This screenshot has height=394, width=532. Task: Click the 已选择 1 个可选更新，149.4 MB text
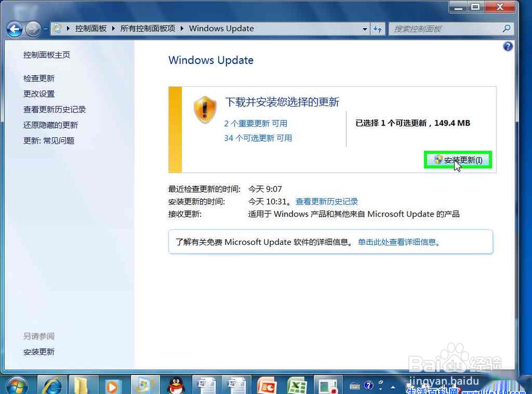tap(413, 123)
